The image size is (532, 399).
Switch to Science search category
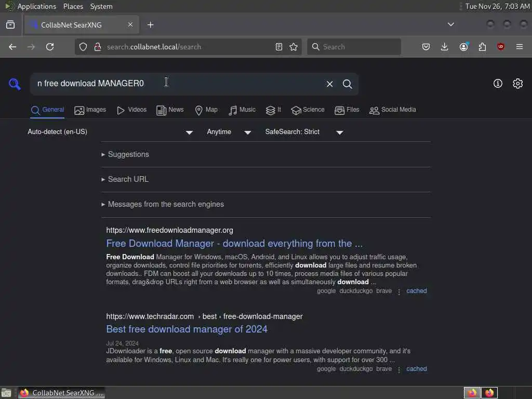[x=308, y=110]
